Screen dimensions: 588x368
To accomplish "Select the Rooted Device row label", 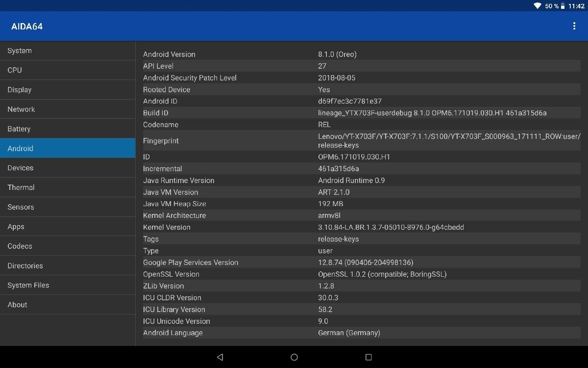I will point(167,90).
